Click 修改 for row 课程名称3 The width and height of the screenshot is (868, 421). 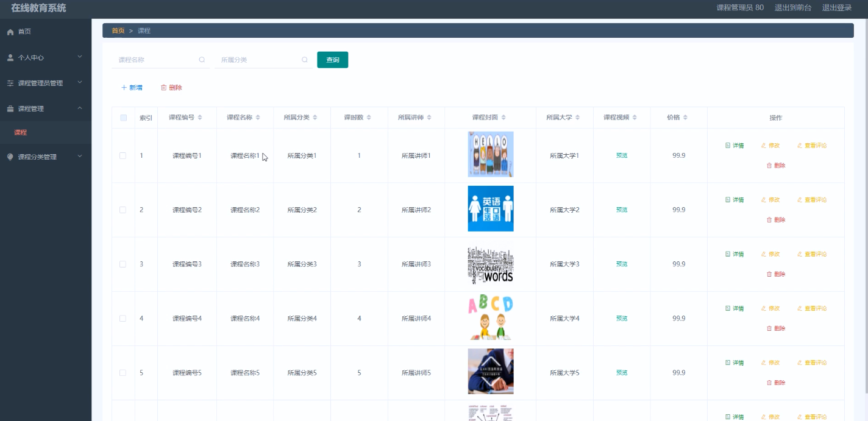(770, 254)
